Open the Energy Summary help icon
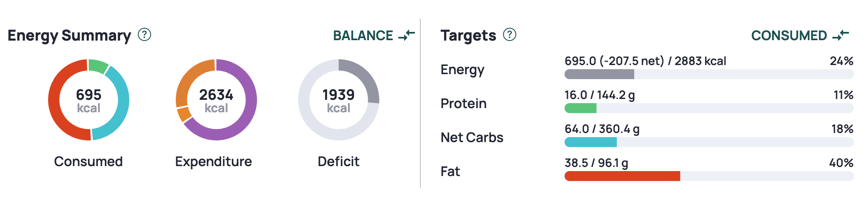The image size is (868, 198). pyautogui.click(x=144, y=34)
